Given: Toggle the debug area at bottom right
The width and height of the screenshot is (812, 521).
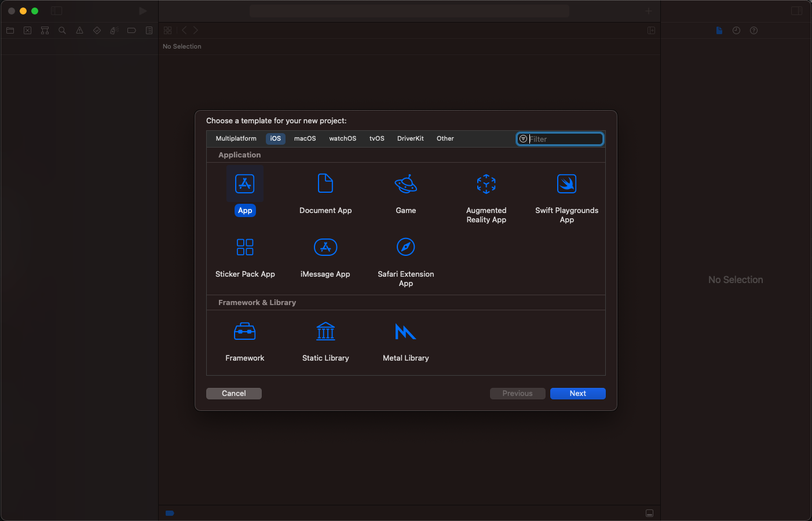Looking at the screenshot, I should pos(650,513).
